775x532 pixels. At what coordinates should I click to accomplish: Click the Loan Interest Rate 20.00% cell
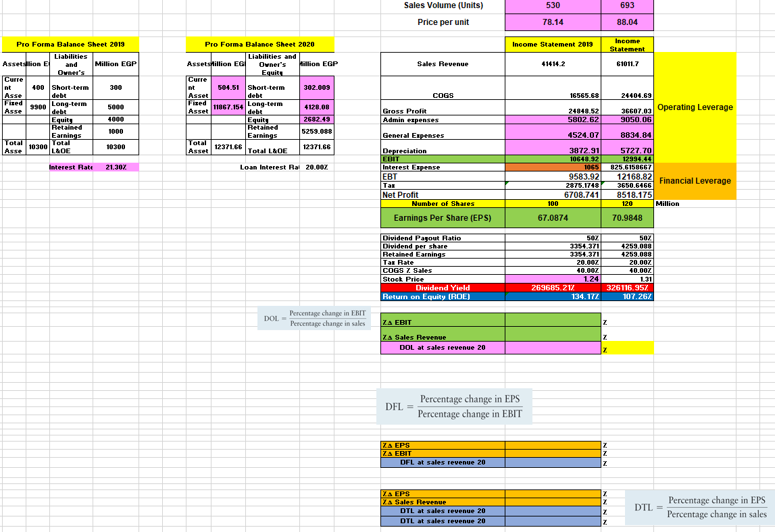pyautogui.click(x=317, y=167)
